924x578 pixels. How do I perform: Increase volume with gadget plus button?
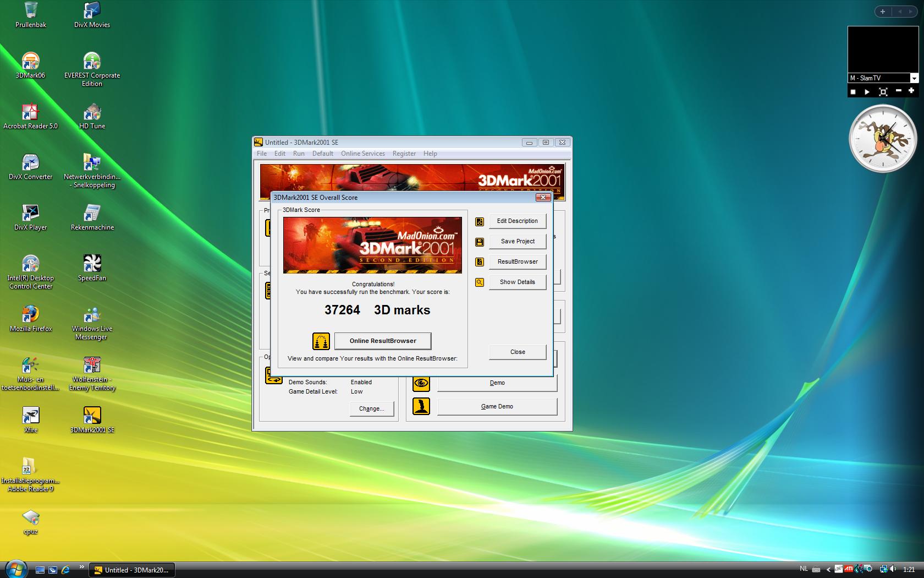(x=911, y=91)
